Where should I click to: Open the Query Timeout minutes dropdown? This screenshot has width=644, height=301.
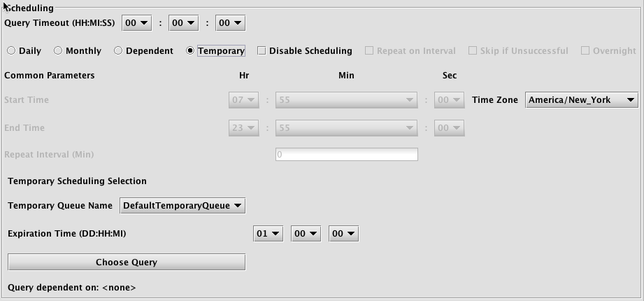[184, 23]
